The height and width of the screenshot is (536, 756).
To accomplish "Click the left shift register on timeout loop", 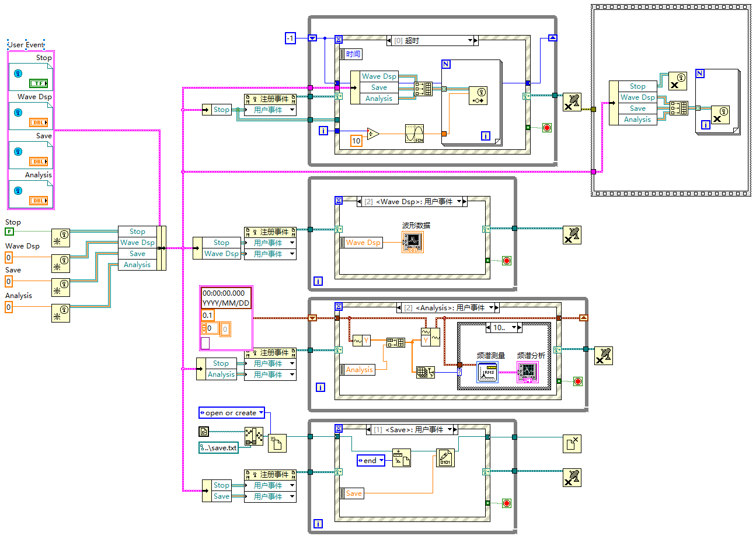I will click(312, 38).
